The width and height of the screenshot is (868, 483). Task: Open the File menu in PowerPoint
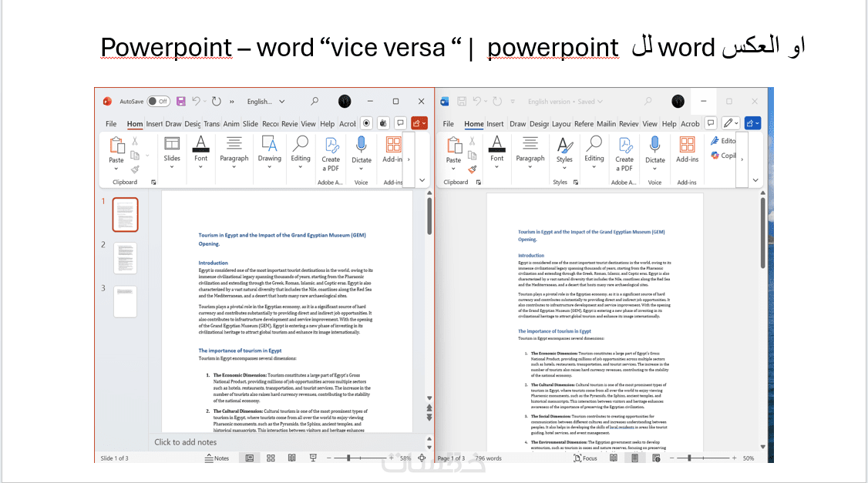point(111,124)
